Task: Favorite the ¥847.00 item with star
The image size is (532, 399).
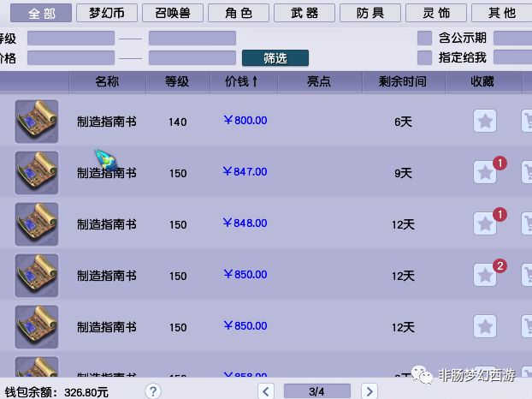Action: 485,172
